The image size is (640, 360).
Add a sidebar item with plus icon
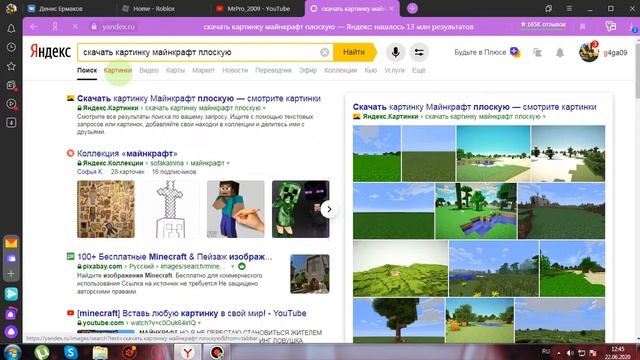point(11,273)
